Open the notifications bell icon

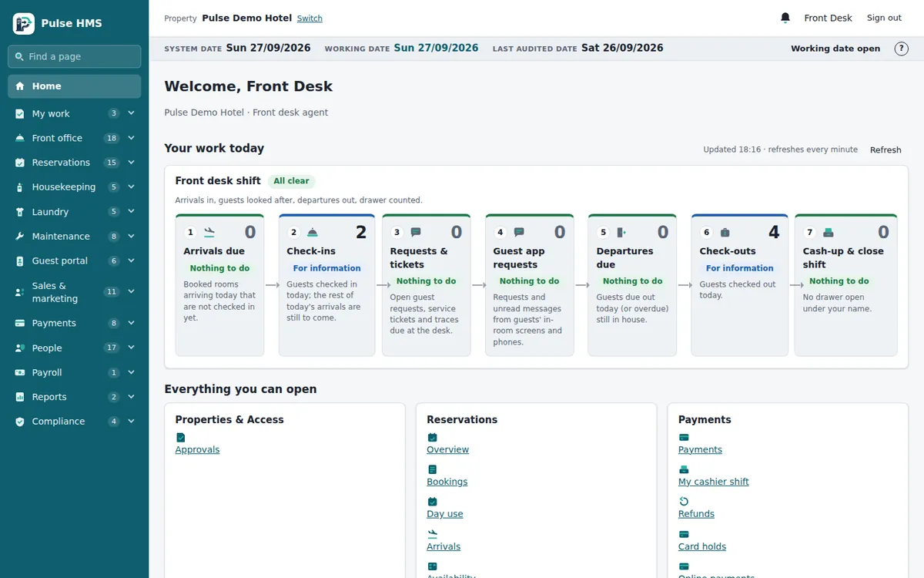785,18
